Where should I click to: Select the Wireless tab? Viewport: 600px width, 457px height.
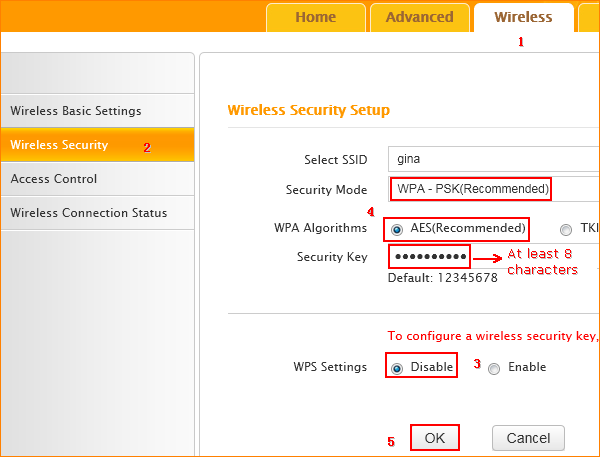click(523, 17)
